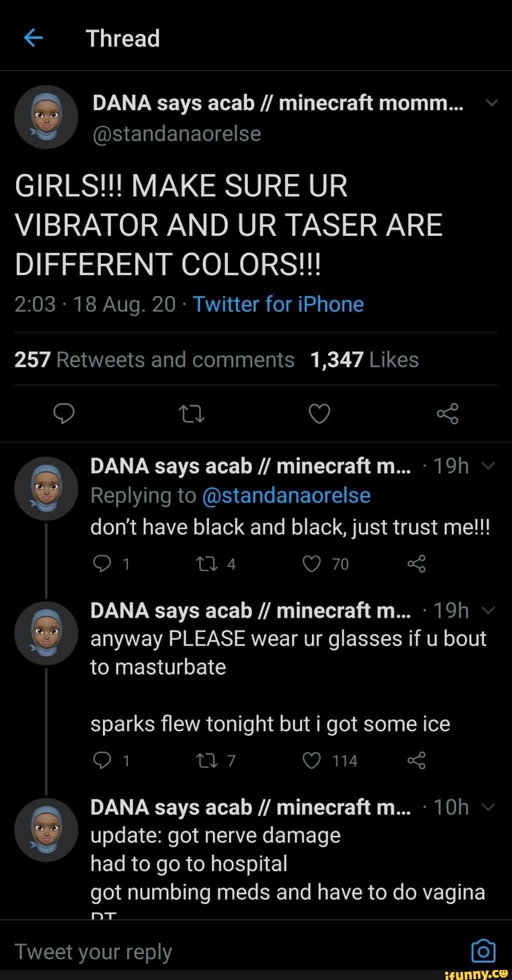Open the "Twitter for iPhone" link
The width and height of the screenshot is (512, 980).
pos(278,304)
